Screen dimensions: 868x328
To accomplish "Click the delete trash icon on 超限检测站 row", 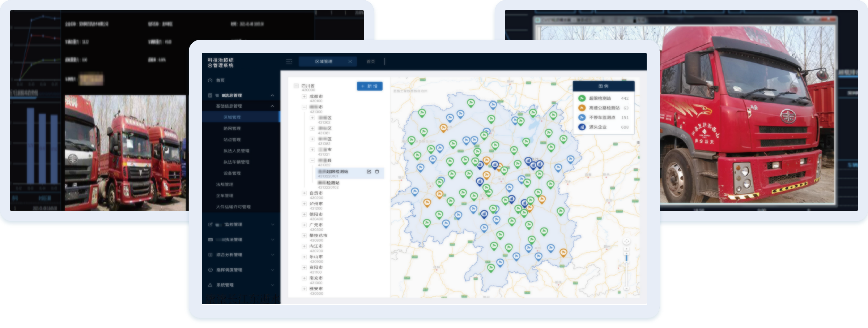I will point(377,172).
